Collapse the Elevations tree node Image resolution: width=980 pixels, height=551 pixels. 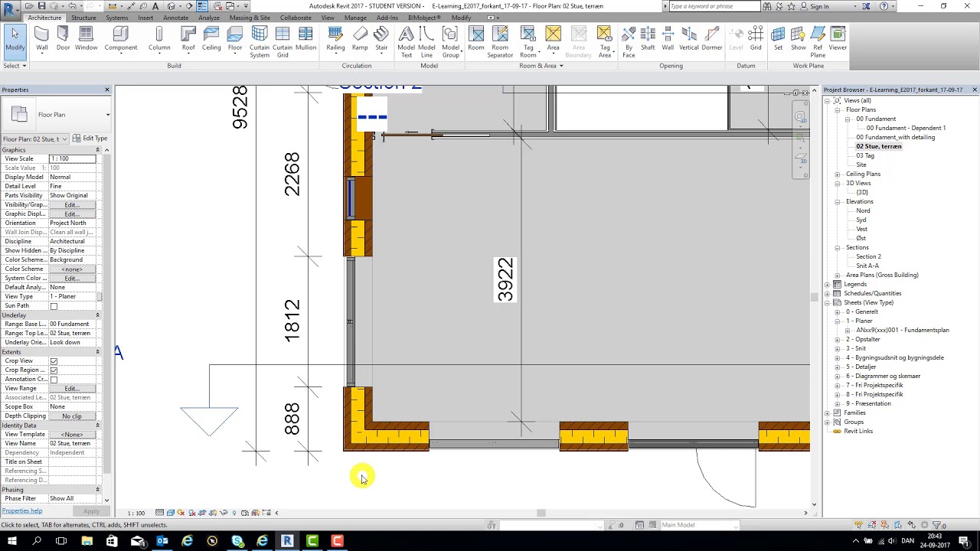pos(838,201)
